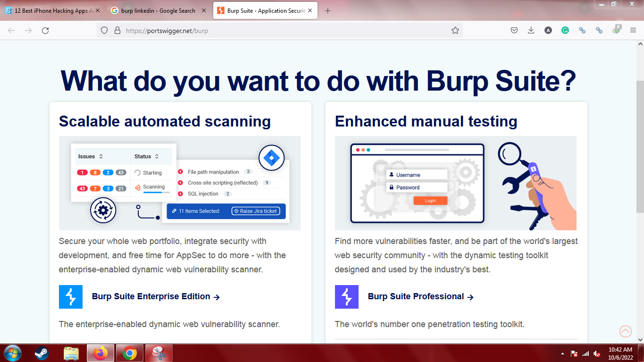The height and width of the screenshot is (362, 644).
Task: Click the Action Center flag tray icon
Action: coord(574,354)
